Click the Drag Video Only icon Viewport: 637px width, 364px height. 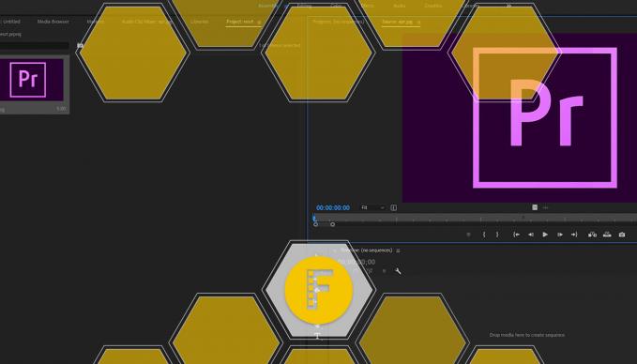coord(535,207)
